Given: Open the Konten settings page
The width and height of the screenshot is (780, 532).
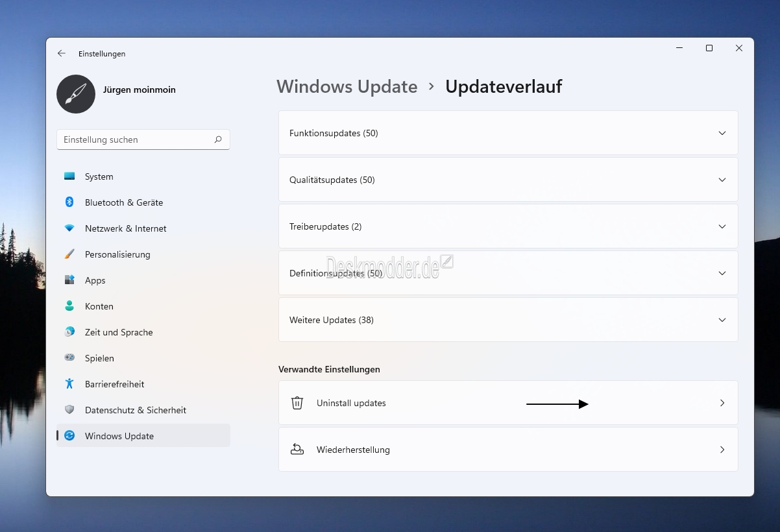Looking at the screenshot, I should 143,306.
